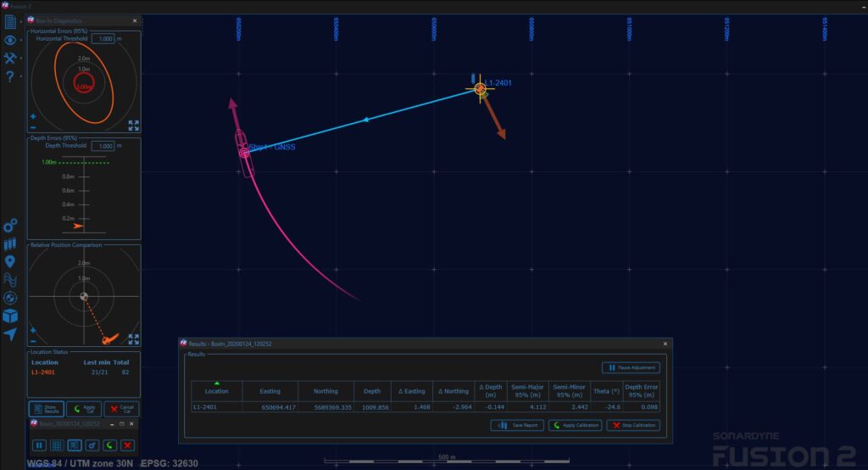Zoom out on the Horizontal Errors plot
Viewport: 868px width, 470px height.
[33, 127]
